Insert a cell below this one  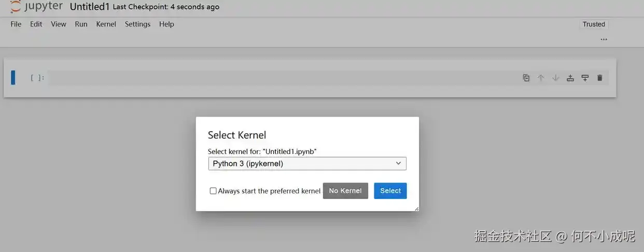tap(585, 78)
